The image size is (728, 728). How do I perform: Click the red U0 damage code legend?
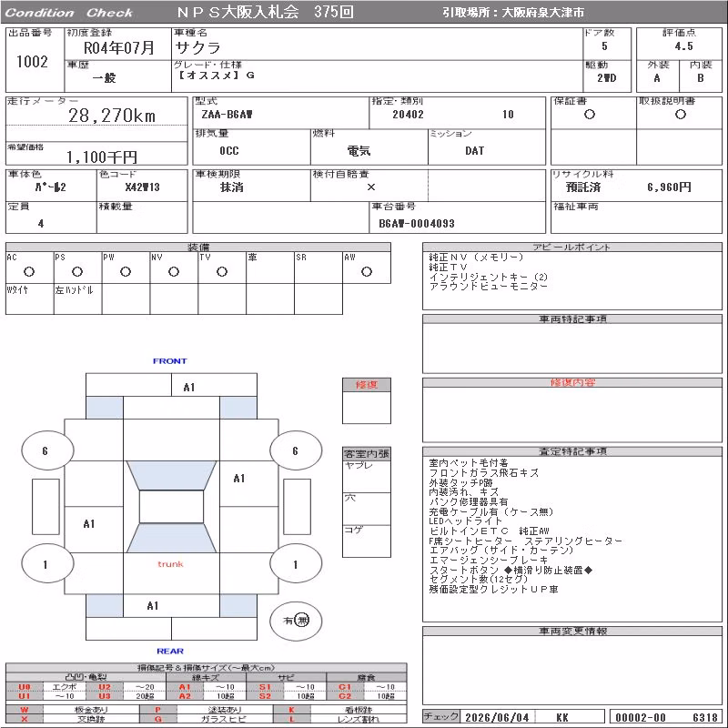[x=25, y=687]
